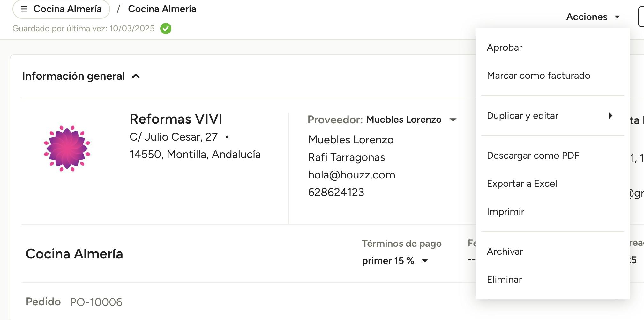Image resolution: width=644 pixels, height=320 pixels.
Task: Click the hola@houzz.com email address
Action: (x=352, y=175)
